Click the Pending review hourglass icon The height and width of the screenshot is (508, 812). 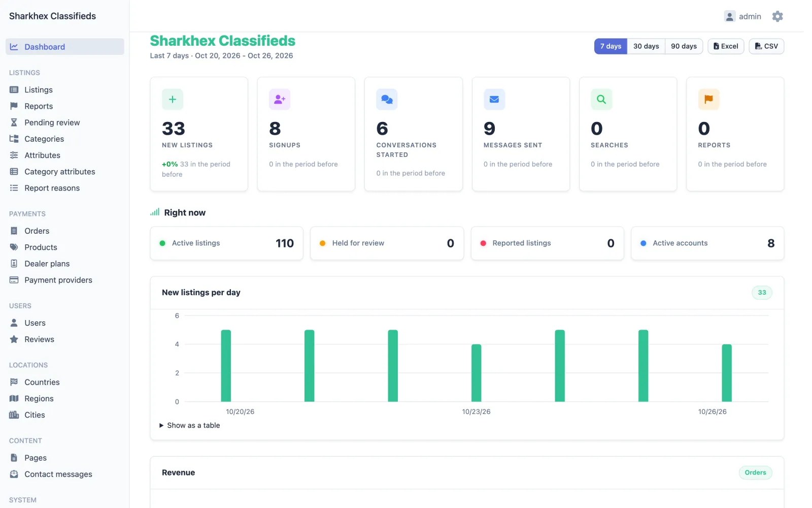(x=14, y=122)
